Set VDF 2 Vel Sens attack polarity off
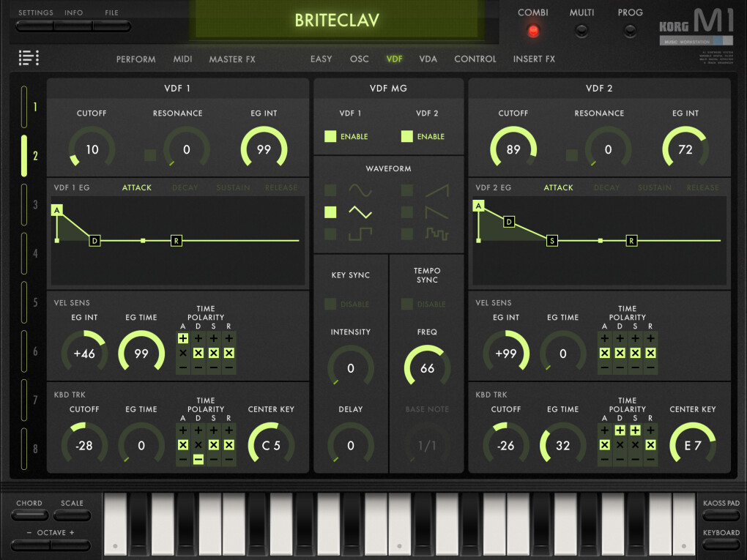747x560 pixels. tap(604, 353)
